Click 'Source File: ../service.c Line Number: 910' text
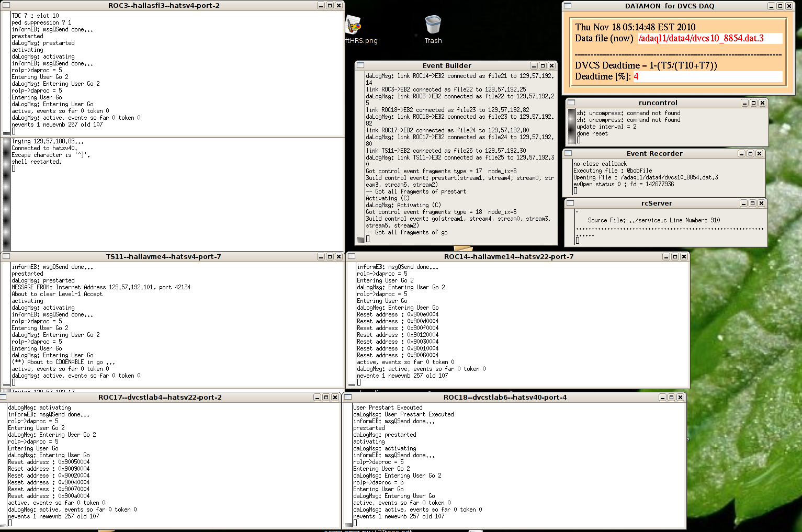The height and width of the screenshot is (532, 802). (654, 220)
